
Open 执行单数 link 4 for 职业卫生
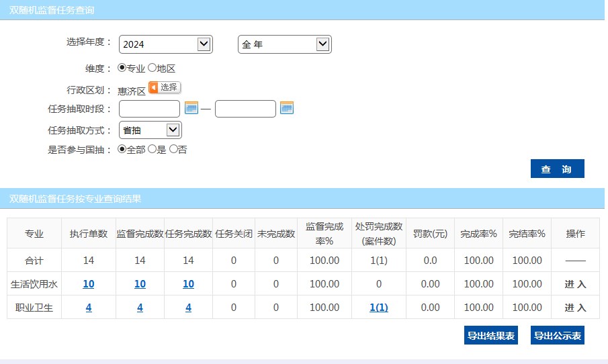coord(89,308)
